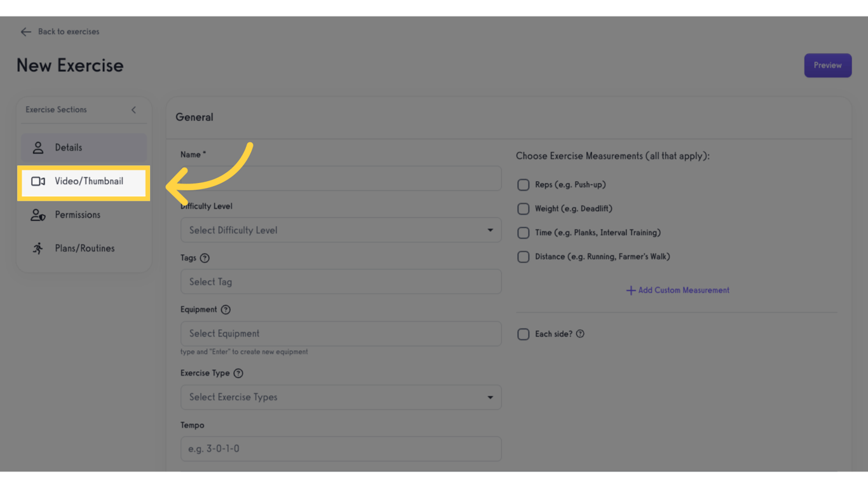868x488 pixels.
Task: Tick the Time measurement checkbox
Action: (523, 233)
